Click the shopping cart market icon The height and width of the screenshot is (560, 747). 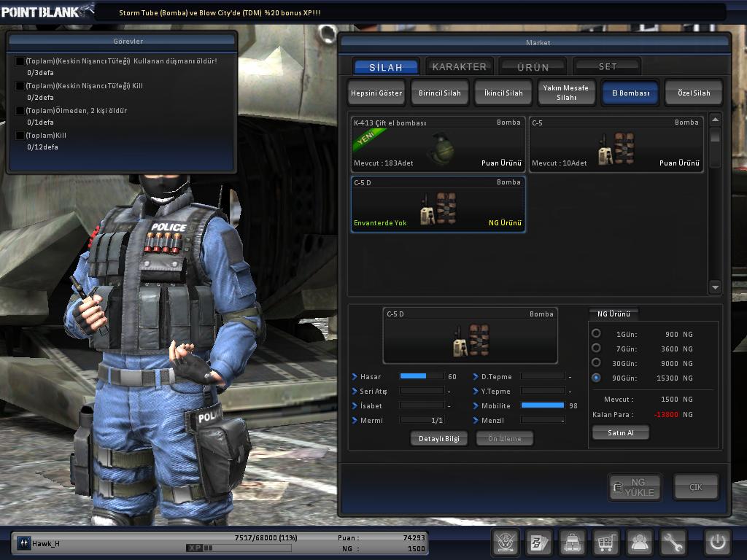(606, 542)
